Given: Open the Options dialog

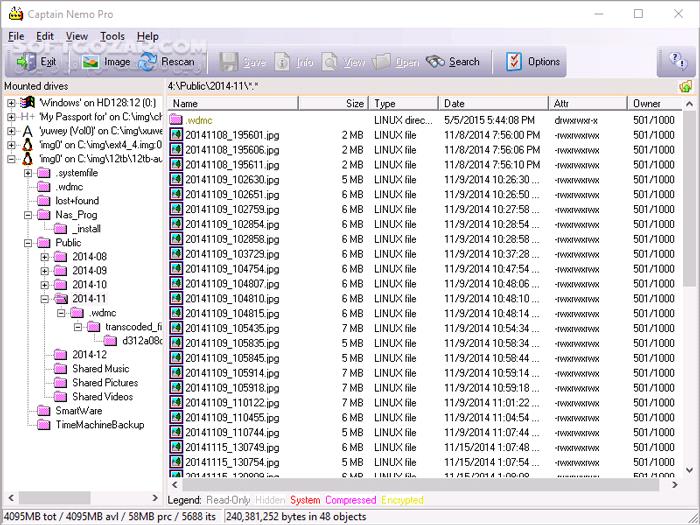Looking at the screenshot, I should click(533, 62).
